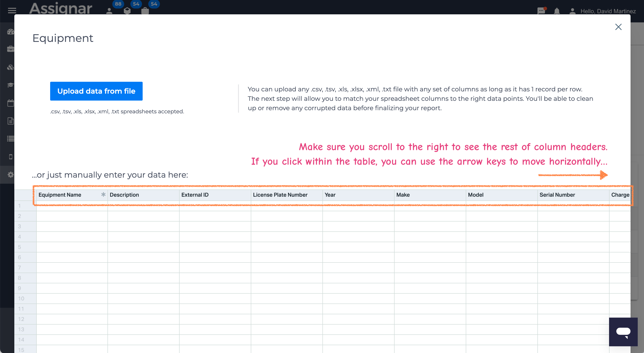Select the Make column header
This screenshot has width=644, height=353.
(430, 195)
